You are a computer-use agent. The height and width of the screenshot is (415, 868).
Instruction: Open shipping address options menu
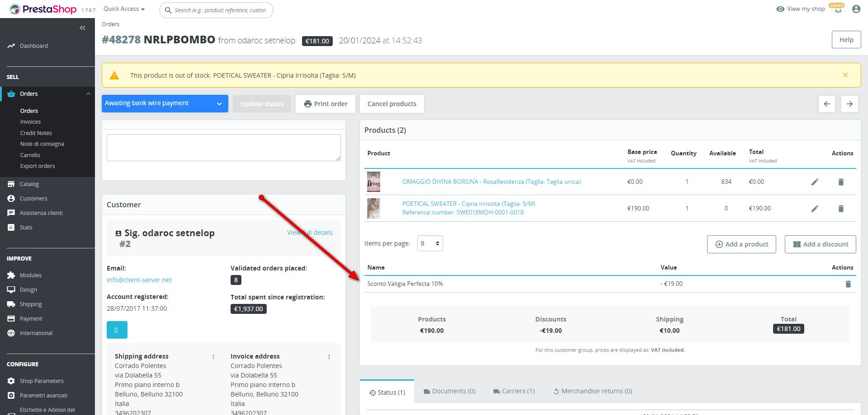pos(213,357)
